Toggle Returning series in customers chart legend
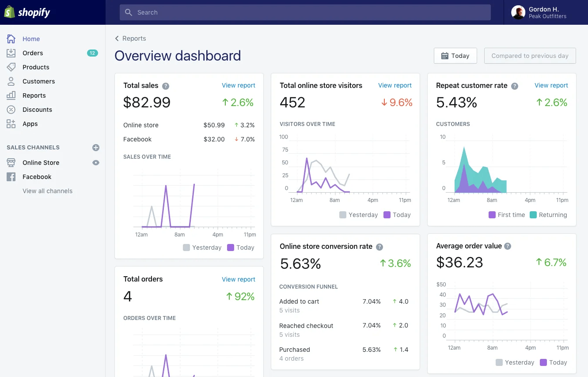The image size is (588, 377). coord(548,215)
